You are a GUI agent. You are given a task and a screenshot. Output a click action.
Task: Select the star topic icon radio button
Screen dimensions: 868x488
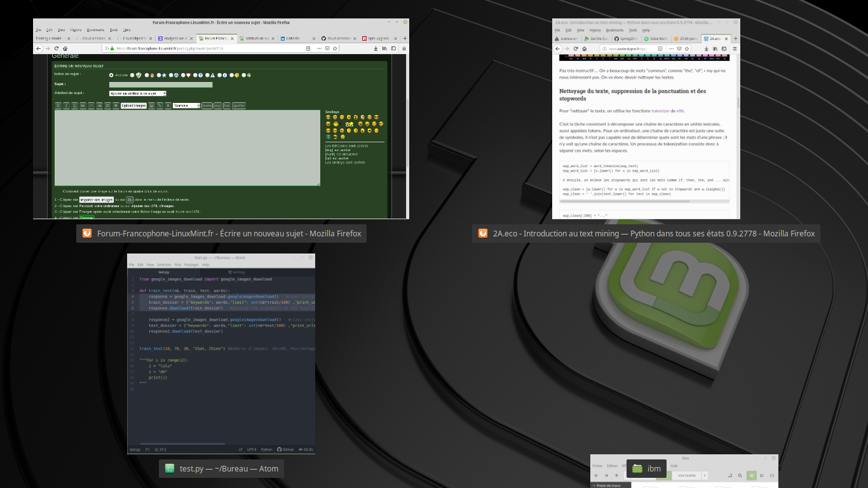click(159, 75)
